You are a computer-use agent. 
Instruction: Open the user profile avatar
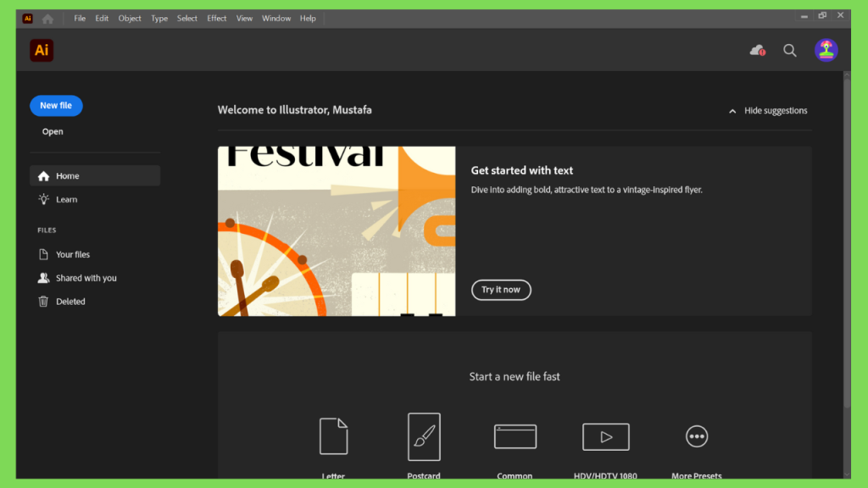tap(826, 50)
